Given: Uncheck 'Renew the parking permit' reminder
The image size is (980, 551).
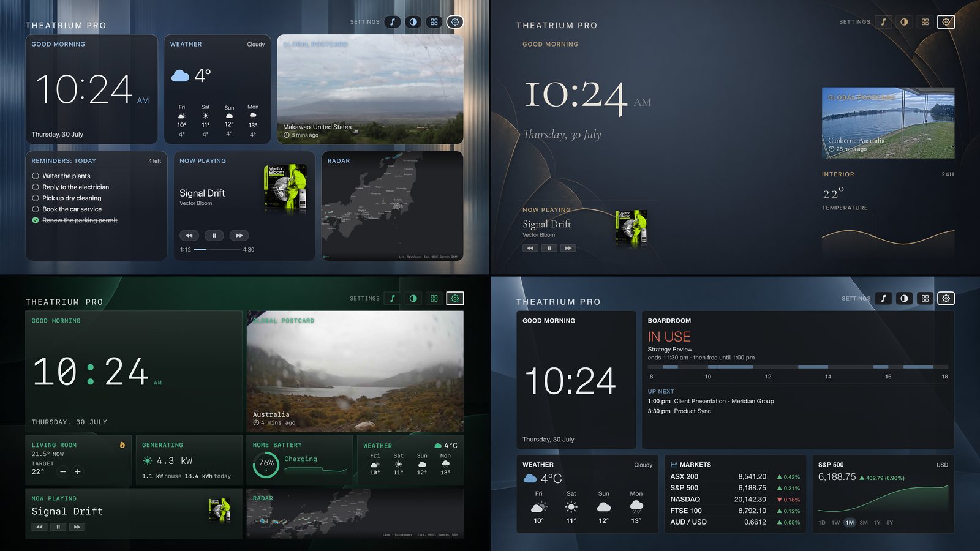Looking at the screenshot, I should pyautogui.click(x=36, y=220).
